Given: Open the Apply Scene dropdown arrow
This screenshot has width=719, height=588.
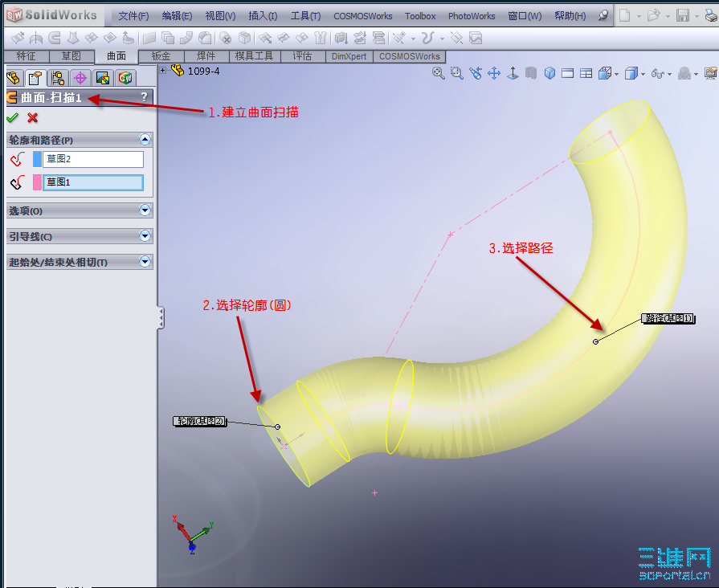Looking at the screenshot, I should (696, 74).
